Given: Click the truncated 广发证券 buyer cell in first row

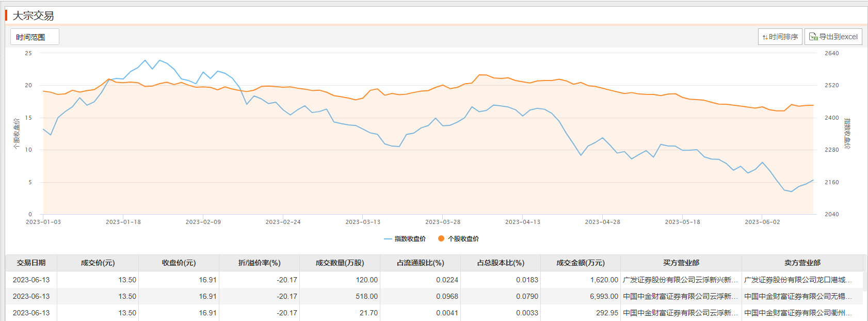Looking at the screenshot, I should [680, 280].
